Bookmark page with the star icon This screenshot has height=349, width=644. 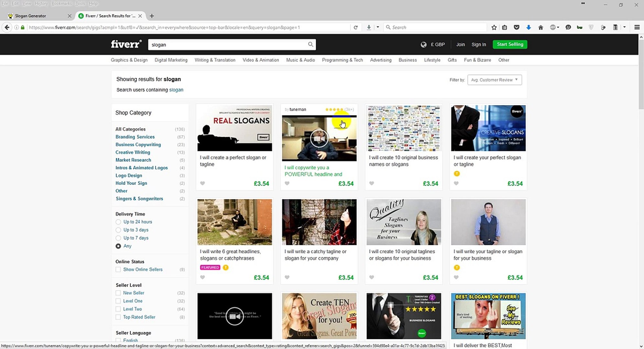coord(494,27)
